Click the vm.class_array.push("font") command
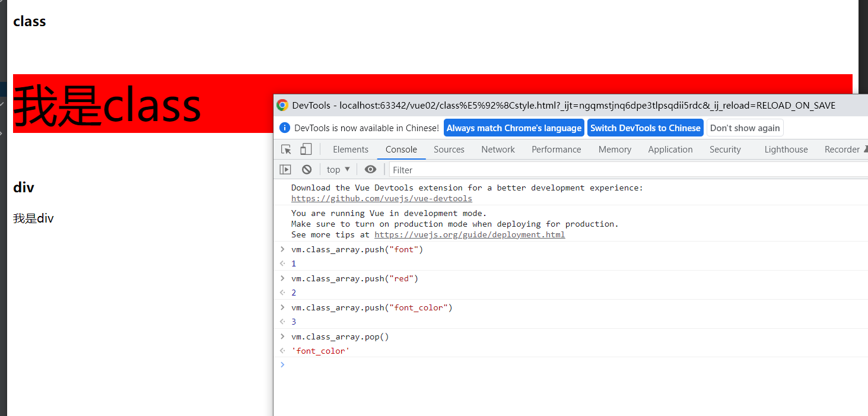This screenshot has width=868, height=416. click(357, 249)
